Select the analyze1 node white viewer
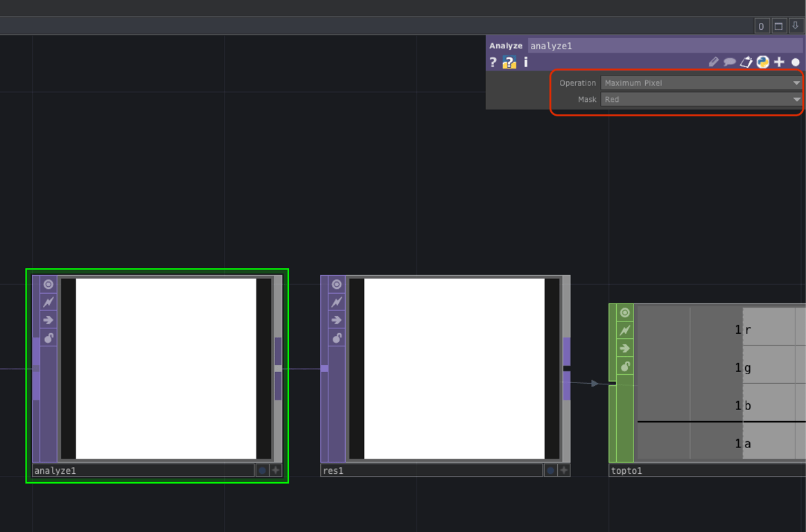Screen dimensions: 806x532 (x=166, y=369)
